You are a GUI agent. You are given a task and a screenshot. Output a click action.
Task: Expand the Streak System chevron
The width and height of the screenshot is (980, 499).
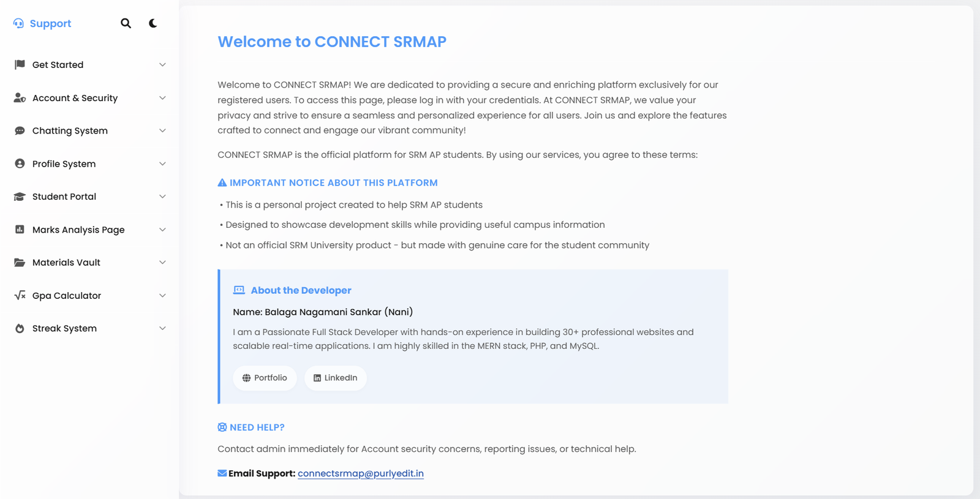(162, 328)
